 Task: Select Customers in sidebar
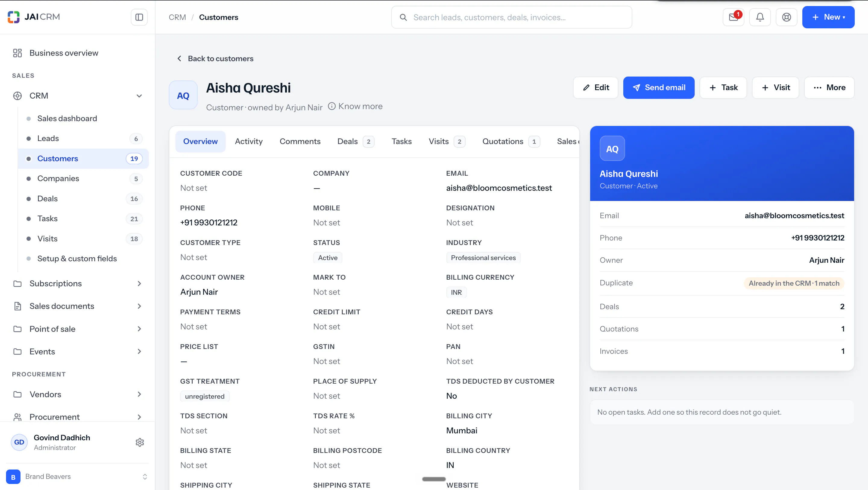coord(83,159)
